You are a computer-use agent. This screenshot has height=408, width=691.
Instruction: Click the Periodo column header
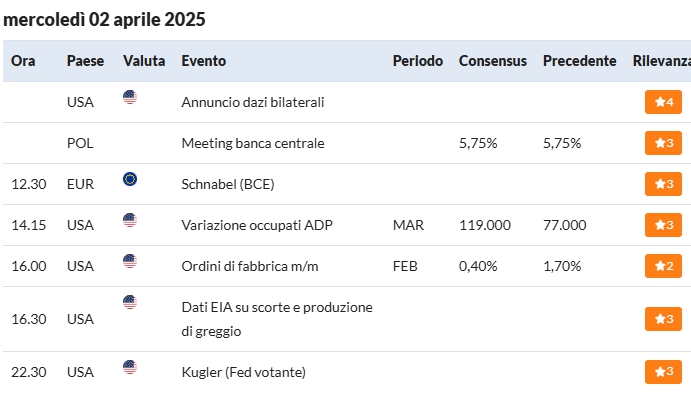pos(418,61)
